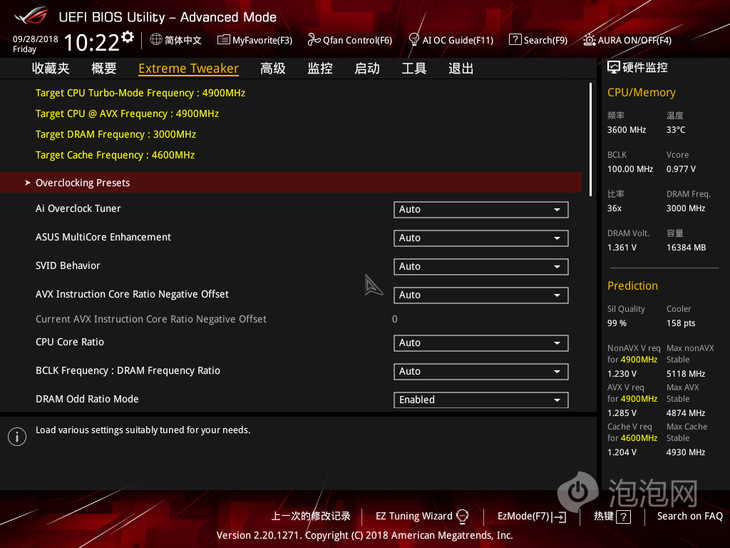730x548 pixels.
Task: Click the EzMode exit arrow icon
Action: [559, 517]
